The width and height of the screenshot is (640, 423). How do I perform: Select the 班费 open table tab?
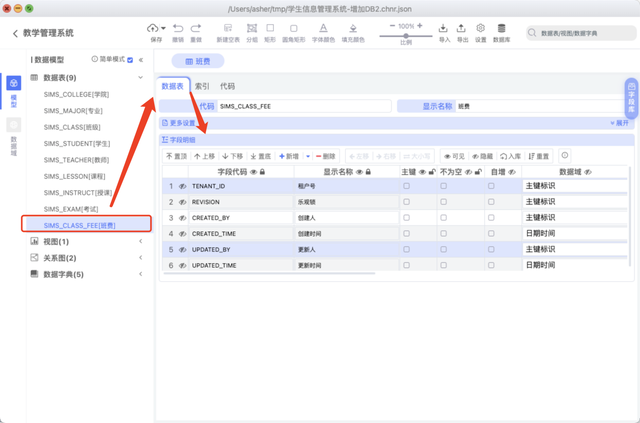(x=198, y=61)
